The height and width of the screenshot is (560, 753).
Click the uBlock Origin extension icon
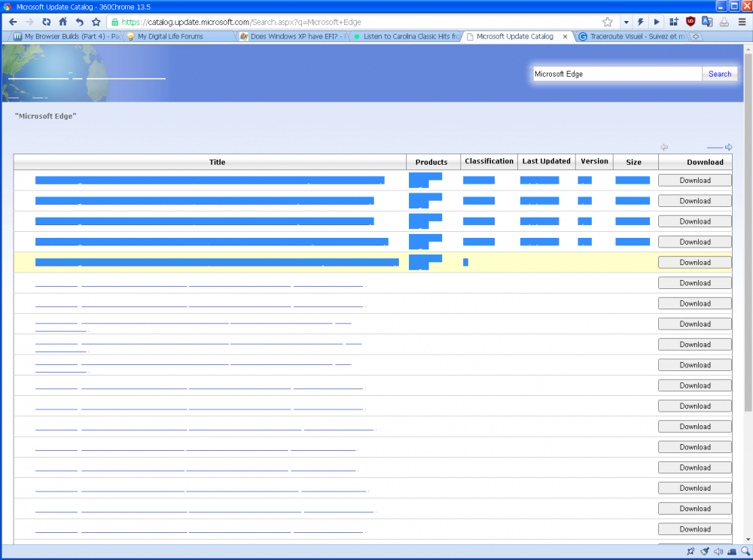click(x=691, y=22)
